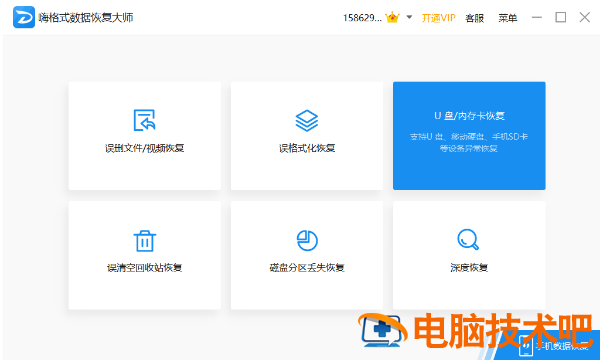The image size is (600, 360).
Task: Open 客服 customer service
Action: pyautogui.click(x=474, y=18)
